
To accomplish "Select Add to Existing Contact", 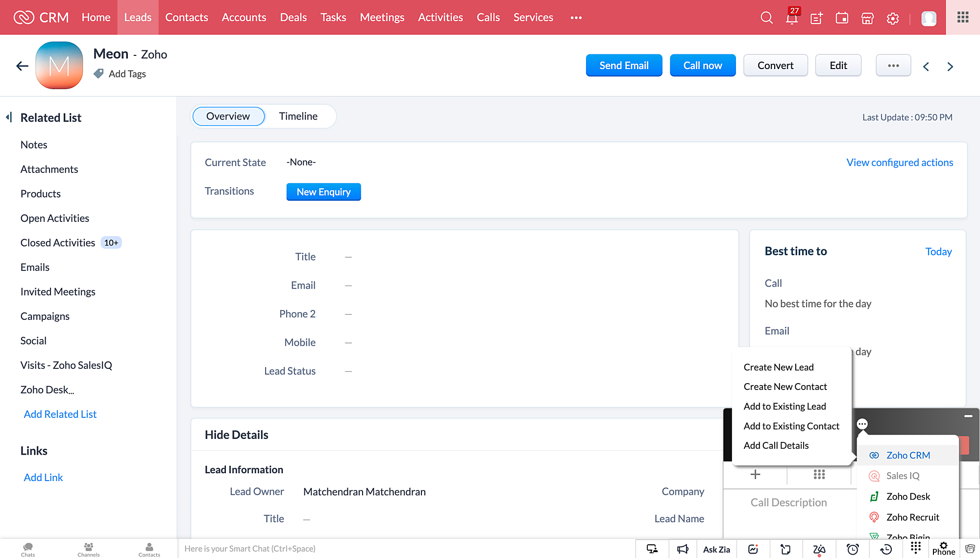I will tap(791, 426).
